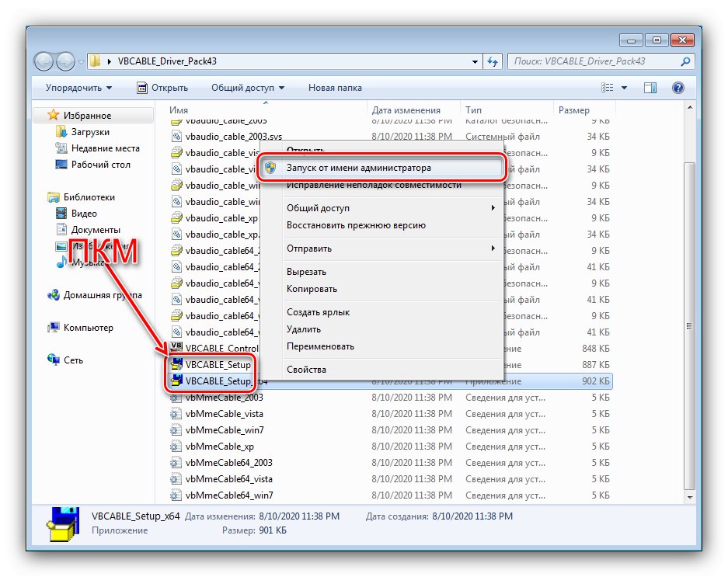
Task: Click the large installer thumbnail in details pane
Action: point(62,523)
